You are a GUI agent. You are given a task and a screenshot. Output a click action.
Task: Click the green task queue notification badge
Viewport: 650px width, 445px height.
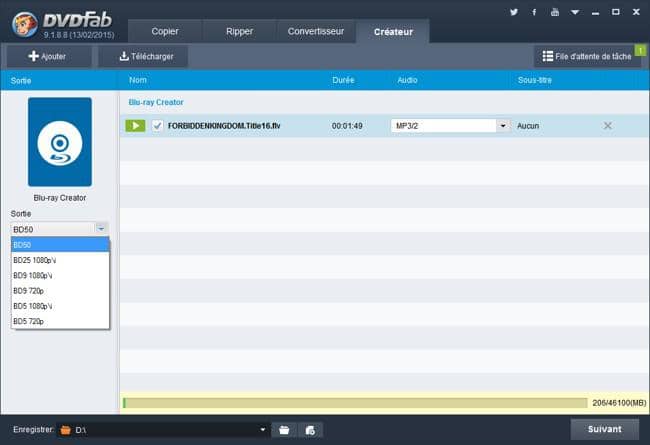[x=640, y=50]
